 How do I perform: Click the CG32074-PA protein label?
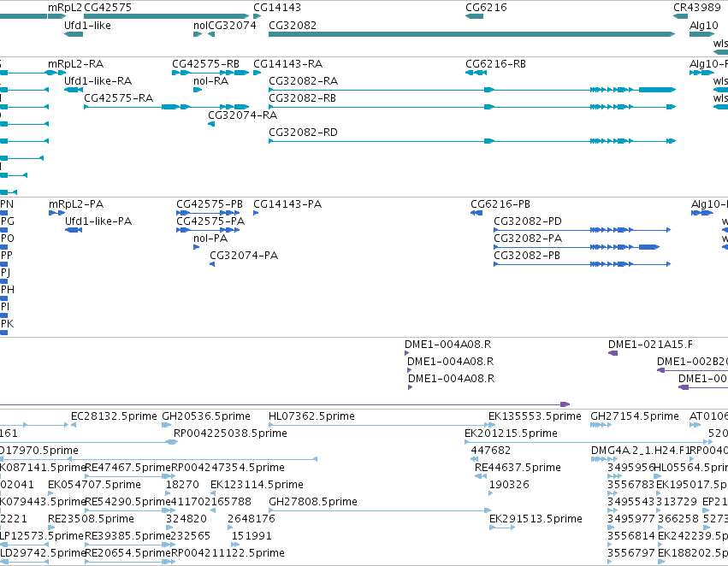pos(244,256)
